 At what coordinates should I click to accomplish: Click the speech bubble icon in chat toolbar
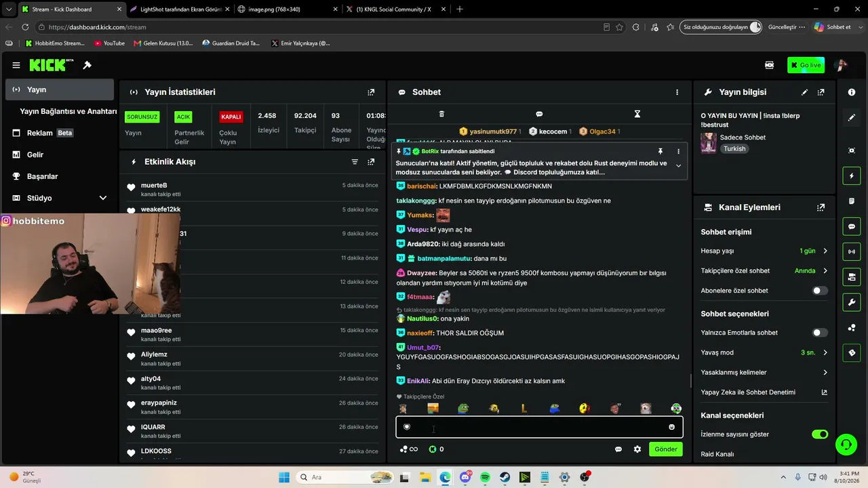[x=539, y=114]
